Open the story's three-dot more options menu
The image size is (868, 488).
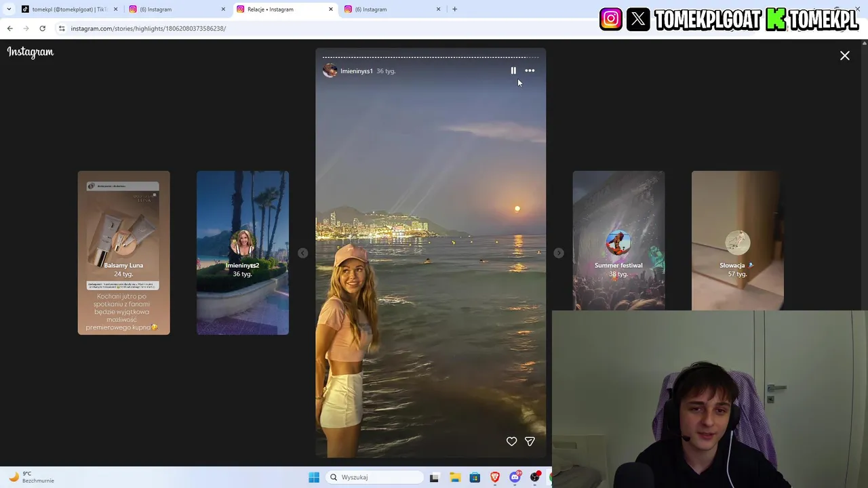530,70
